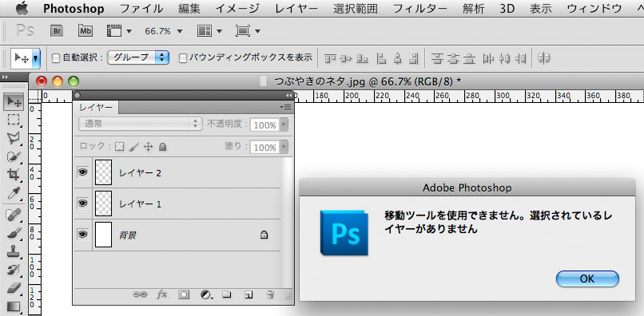The width and height of the screenshot is (644, 316).
Task: Lock transparent pixels icon
Action: tap(119, 147)
